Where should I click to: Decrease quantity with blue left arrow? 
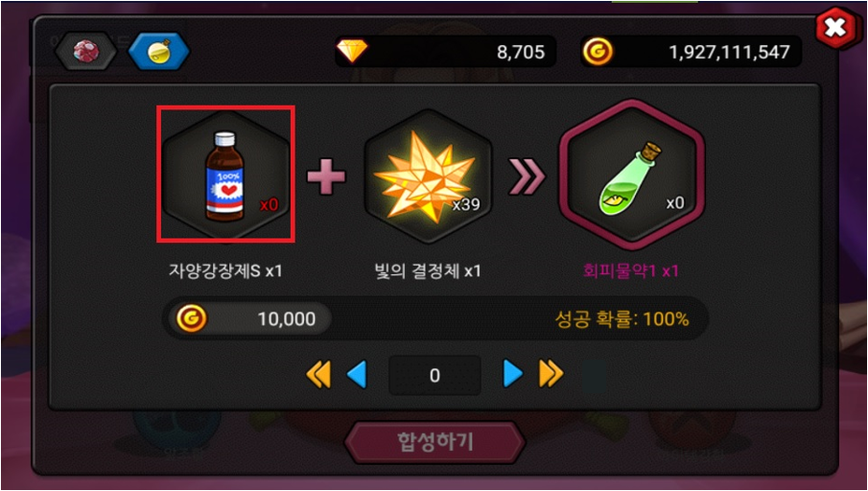point(357,374)
